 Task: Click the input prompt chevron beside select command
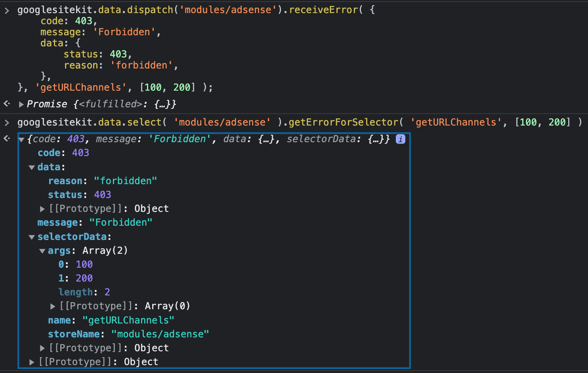(7, 122)
